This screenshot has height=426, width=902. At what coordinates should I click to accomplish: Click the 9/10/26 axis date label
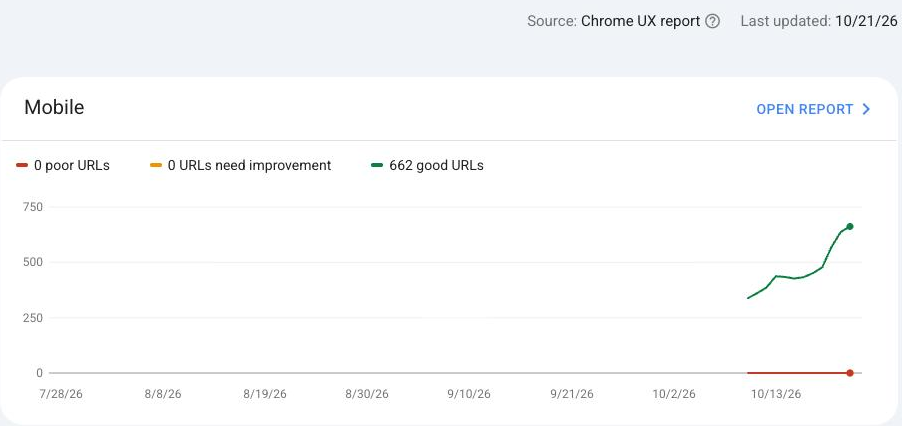469,394
